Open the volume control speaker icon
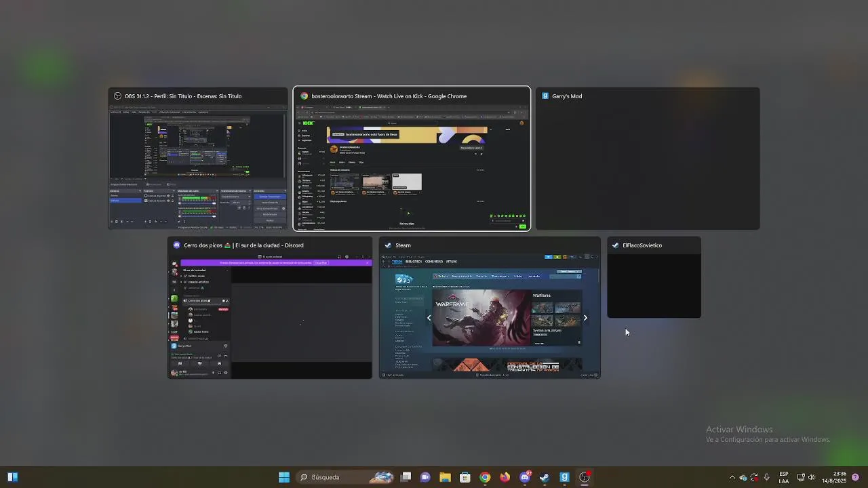868x488 pixels. click(x=812, y=477)
